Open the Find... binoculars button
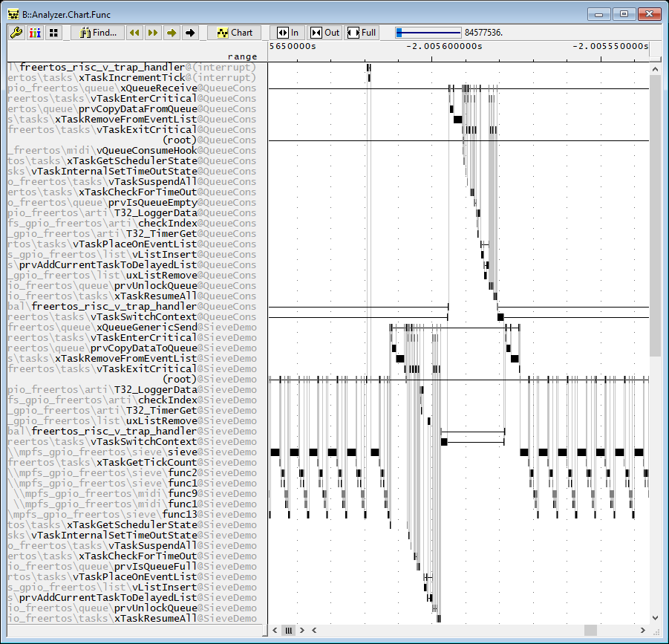 98,33
